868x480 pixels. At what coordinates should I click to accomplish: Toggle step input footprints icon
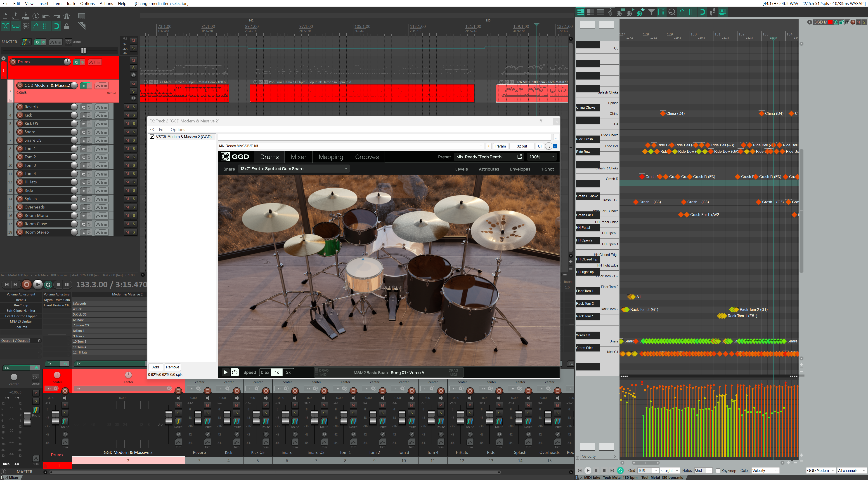point(712,12)
